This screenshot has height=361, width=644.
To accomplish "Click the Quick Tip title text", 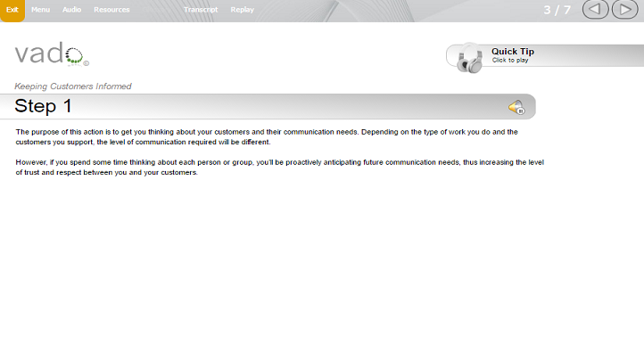I will pos(513,52).
